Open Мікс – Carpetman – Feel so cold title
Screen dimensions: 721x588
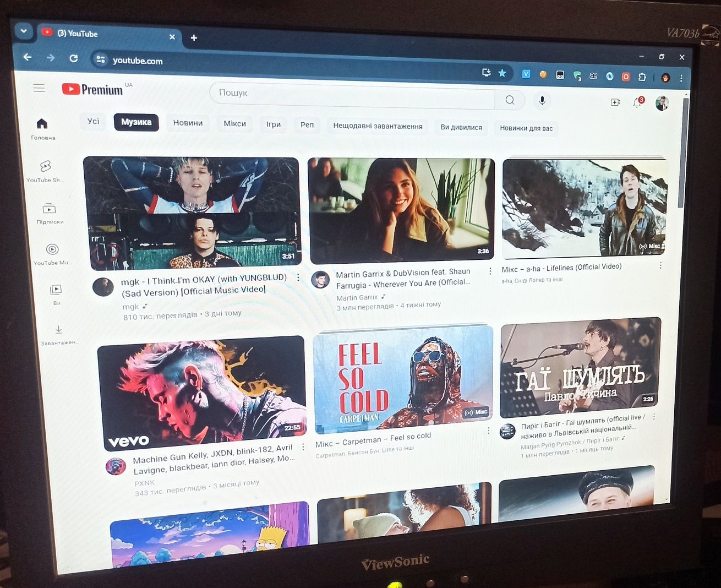(373, 440)
